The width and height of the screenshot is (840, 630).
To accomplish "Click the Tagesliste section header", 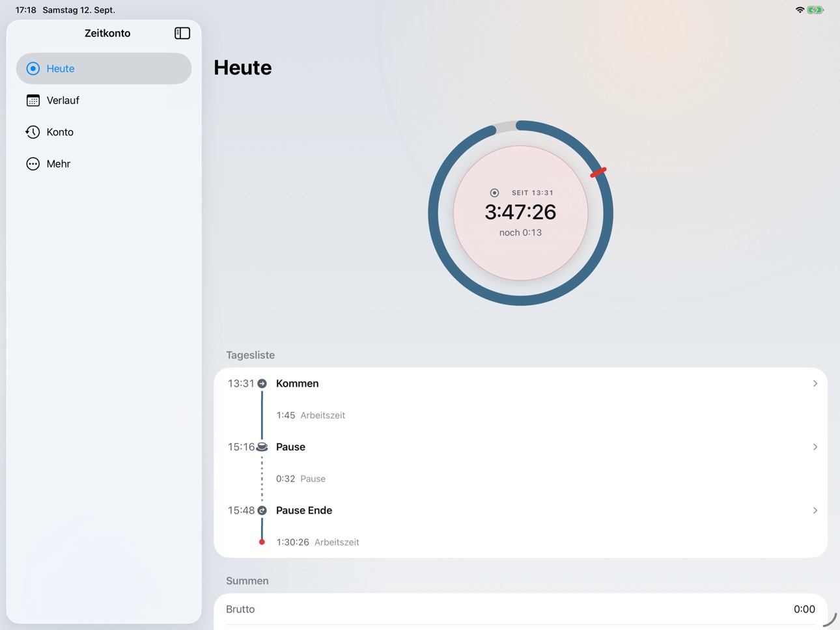I will coord(251,355).
